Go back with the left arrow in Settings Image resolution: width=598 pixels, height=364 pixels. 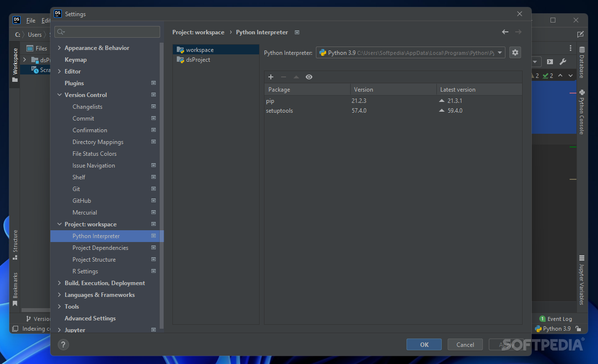coord(505,32)
